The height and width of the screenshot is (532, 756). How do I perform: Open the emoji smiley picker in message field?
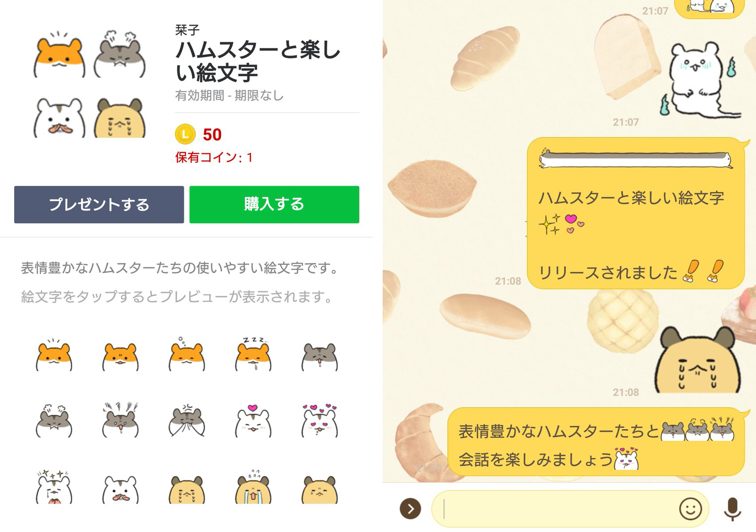pyautogui.click(x=690, y=509)
